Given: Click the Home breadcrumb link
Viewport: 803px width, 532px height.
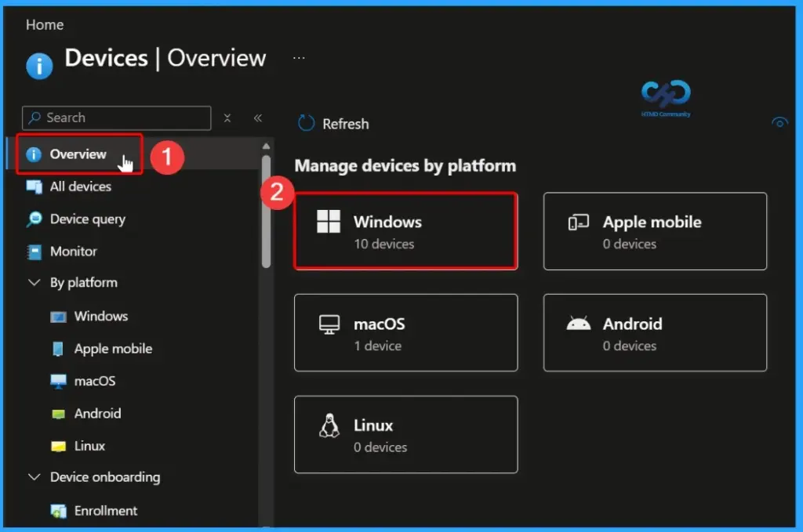Looking at the screenshot, I should pyautogui.click(x=45, y=24).
